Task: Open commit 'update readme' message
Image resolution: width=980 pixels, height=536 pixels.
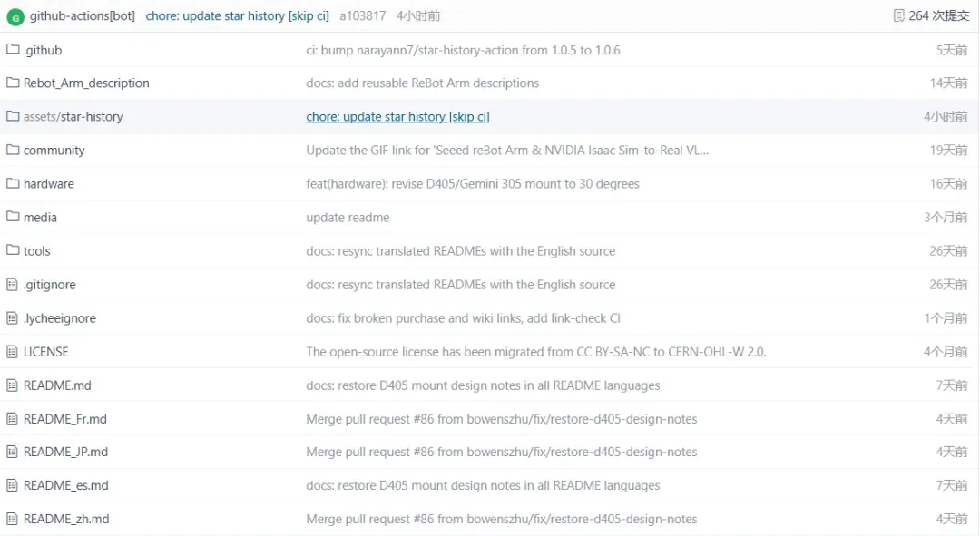Action: click(348, 218)
